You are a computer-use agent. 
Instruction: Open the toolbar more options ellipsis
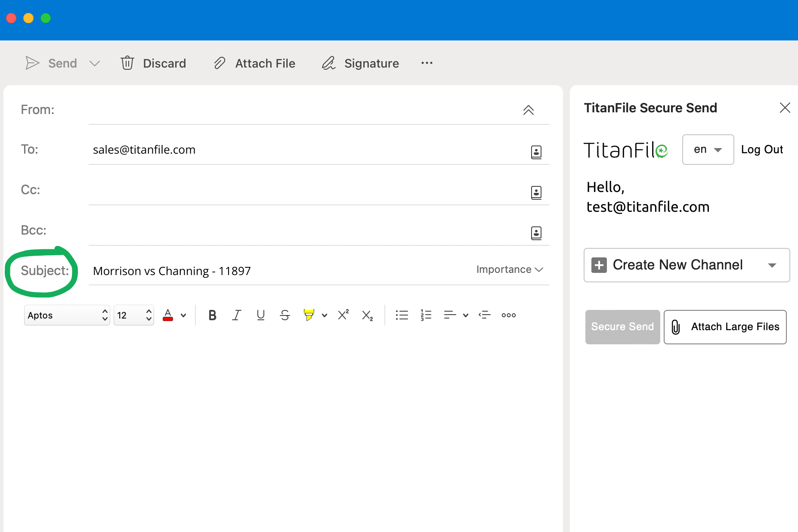click(427, 63)
